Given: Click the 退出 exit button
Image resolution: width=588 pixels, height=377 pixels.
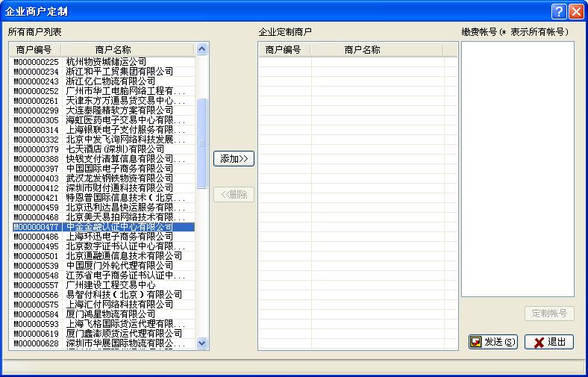Looking at the screenshot, I should 549,342.
